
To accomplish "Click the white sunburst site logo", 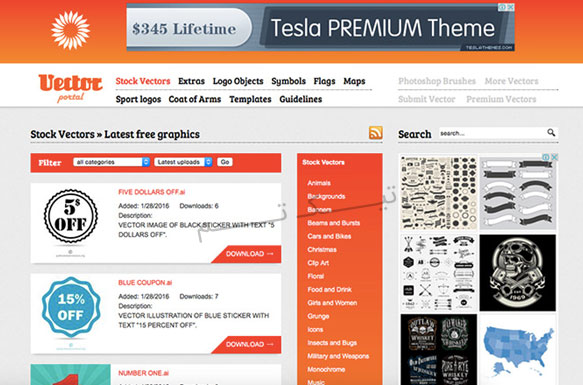I will [x=71, y=30].
